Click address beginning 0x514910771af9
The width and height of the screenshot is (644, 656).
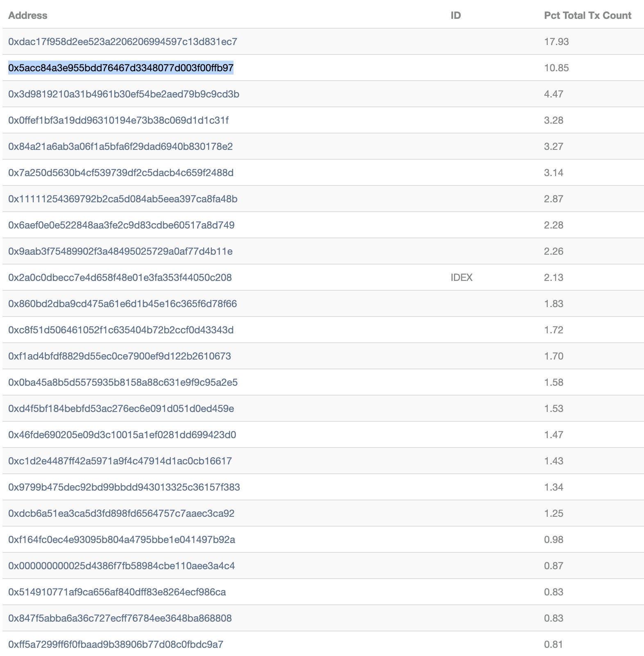(117, 592)
